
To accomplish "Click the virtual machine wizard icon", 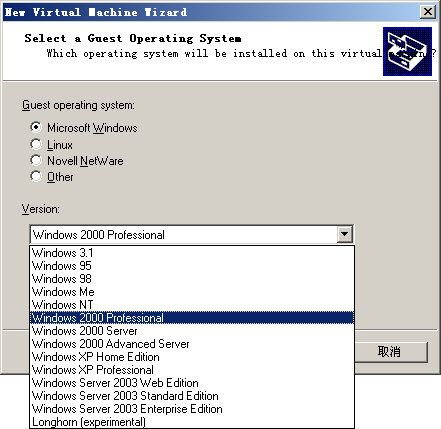I will click(407, 51).
